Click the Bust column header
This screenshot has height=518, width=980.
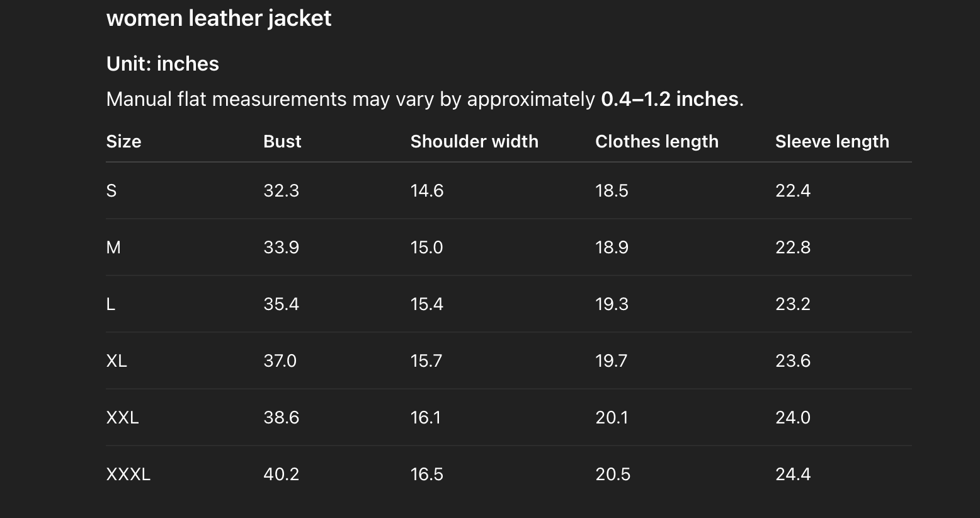click(x=282, y=141)
